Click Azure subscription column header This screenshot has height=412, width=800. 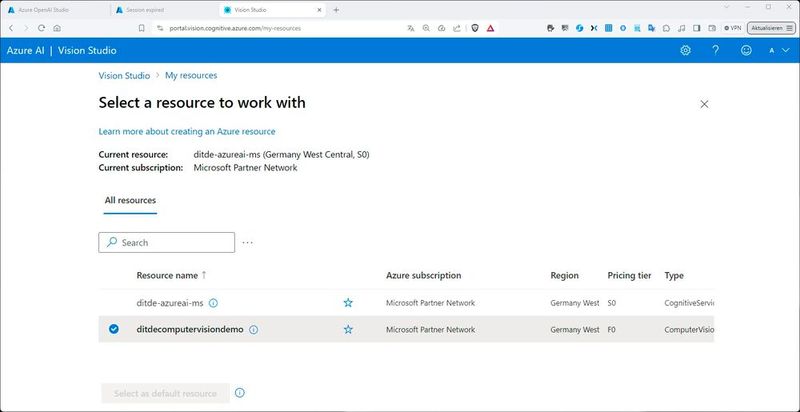click(x=423, y=275)
